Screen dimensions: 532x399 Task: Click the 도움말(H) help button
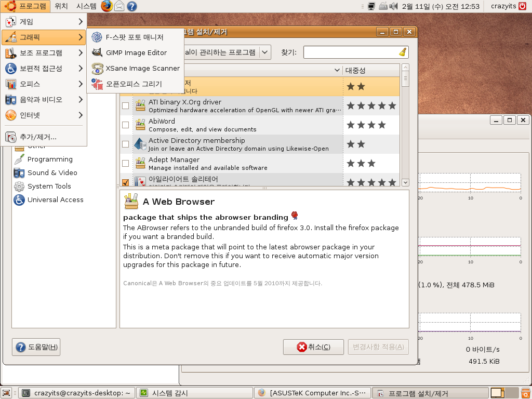pos(36,347)
